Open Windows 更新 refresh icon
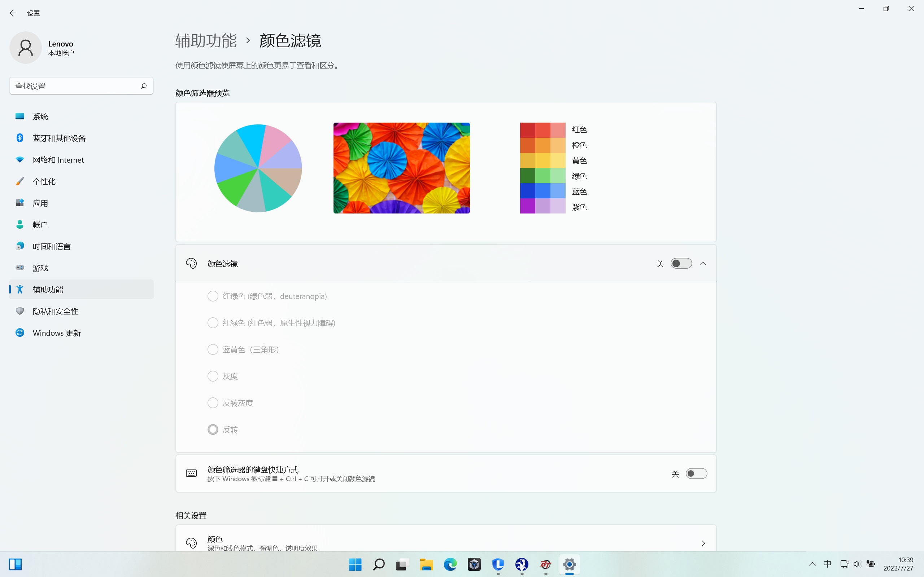The height and width of the screenshot is (577, 924). [x=20, y=333]
